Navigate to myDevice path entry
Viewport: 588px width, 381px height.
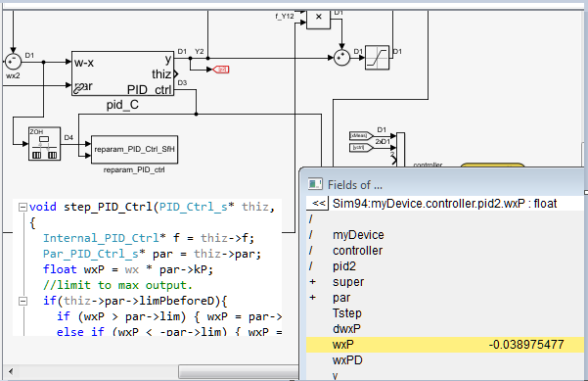click(358, 235)
